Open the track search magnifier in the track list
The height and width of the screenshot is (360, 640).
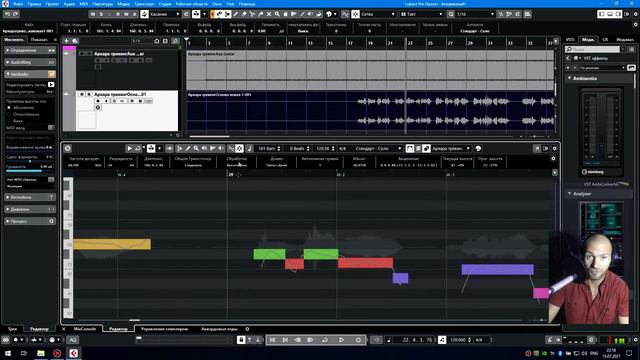[x=175, y=41]
